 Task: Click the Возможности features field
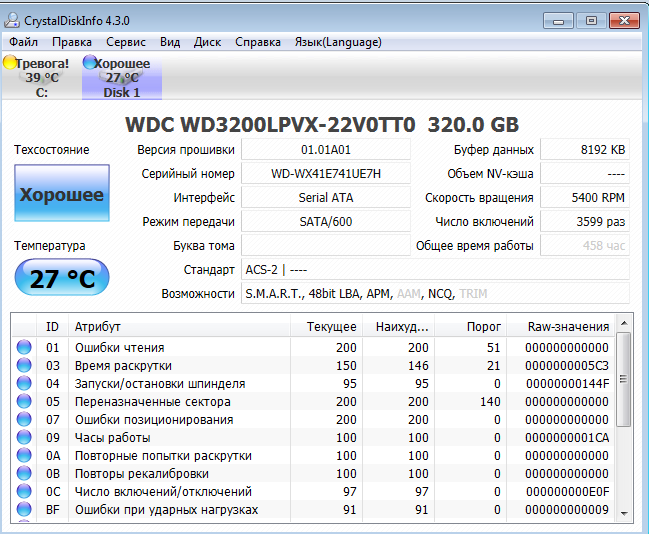click(435, 293)
